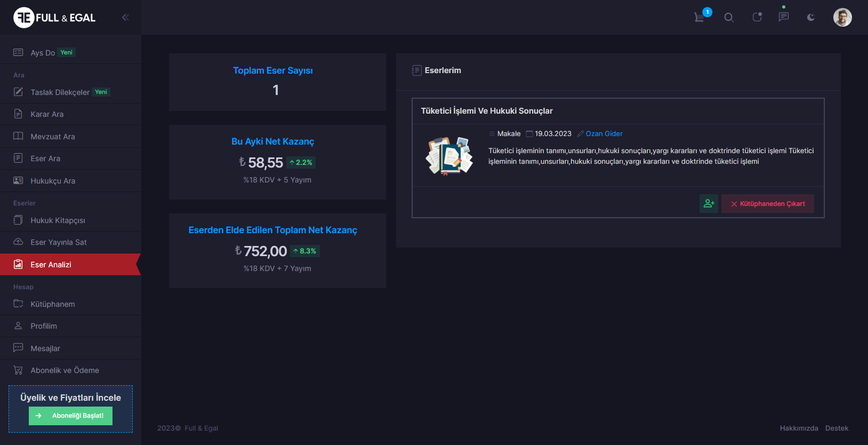Image resolution: width=868 pixels, height=445 pixels.
Task: Open the Hakkımızda footer link
Action: pyautogui.click(x=799, y=428)
